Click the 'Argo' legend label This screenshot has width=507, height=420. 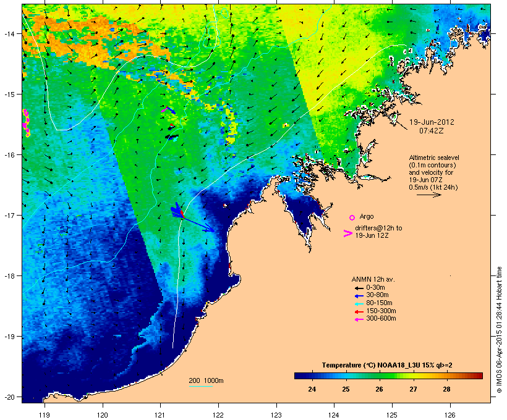pyautogui.click(x=367, y=216)
